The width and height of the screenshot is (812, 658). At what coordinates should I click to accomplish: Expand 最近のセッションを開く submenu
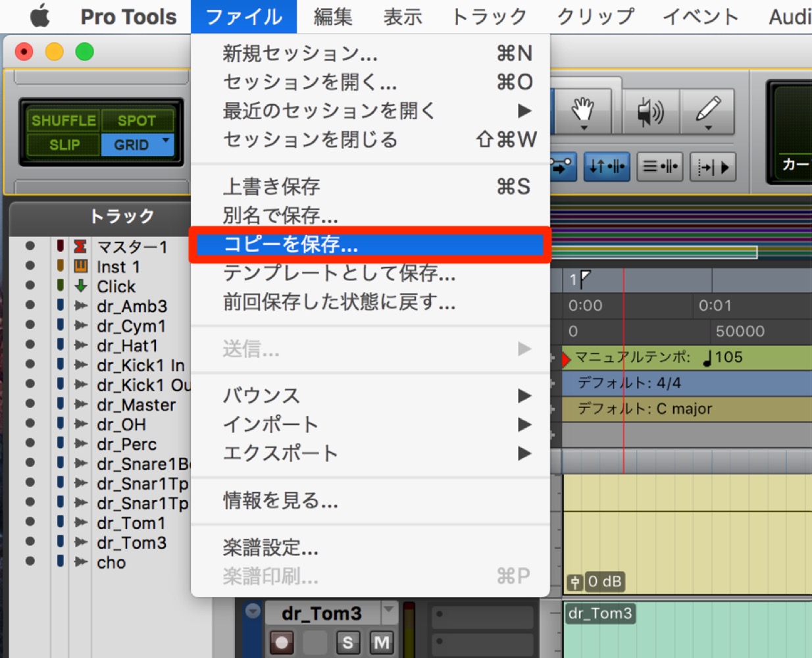(370, 111)
